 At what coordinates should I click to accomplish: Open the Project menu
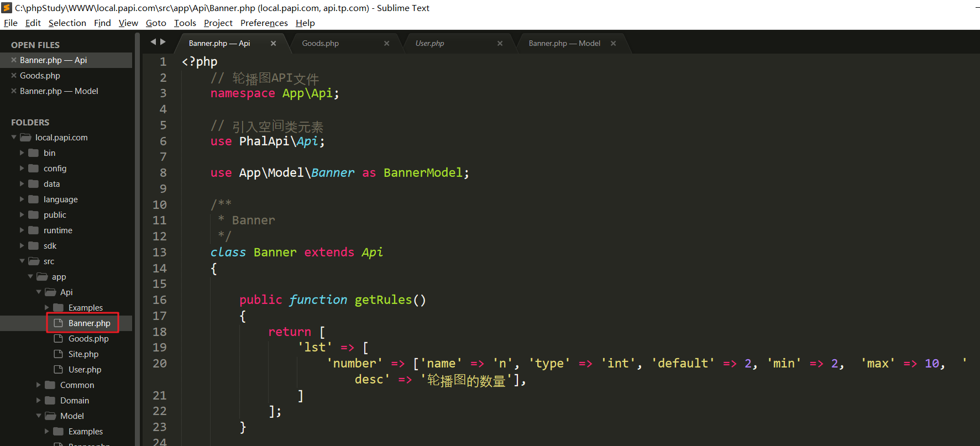pyautogui.click(x=218, y=23)
